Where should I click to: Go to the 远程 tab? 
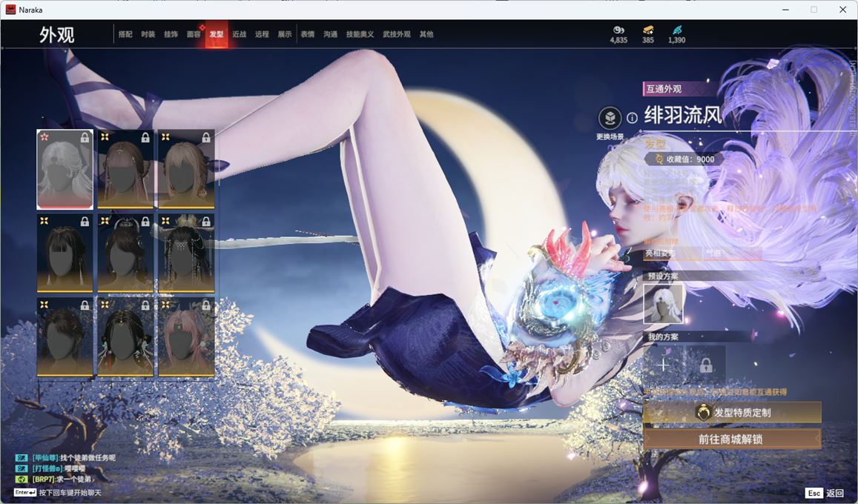pos(262,34)
